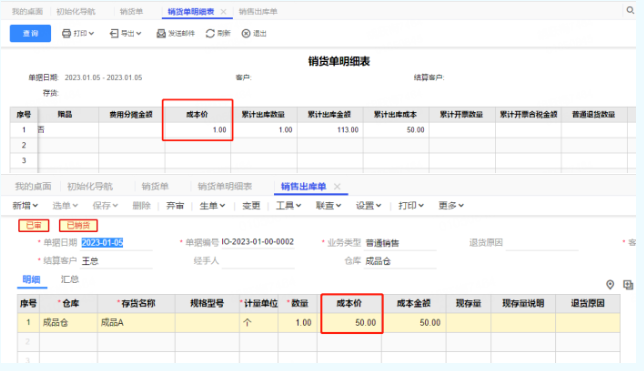Click the 成品仓 cell in detail row

click(x=68, y=323)
